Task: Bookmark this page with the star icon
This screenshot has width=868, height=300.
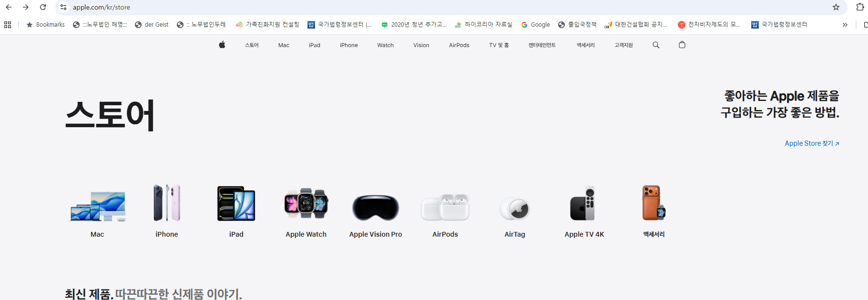Action: coord(836,7)
